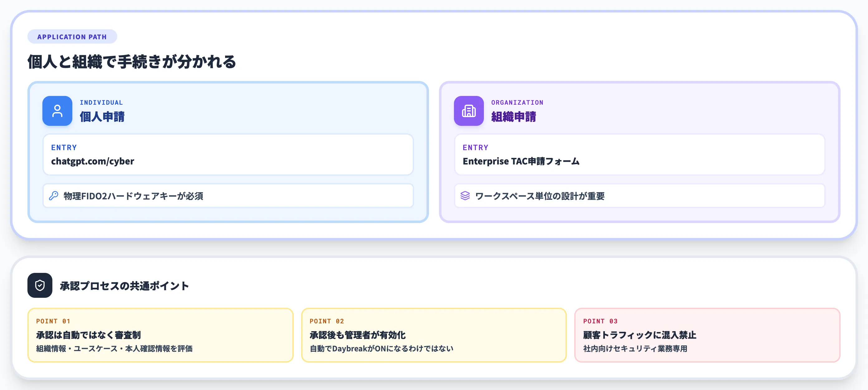Click the ORGANIZATION label
868x390 pixels.
coord(517,102)
